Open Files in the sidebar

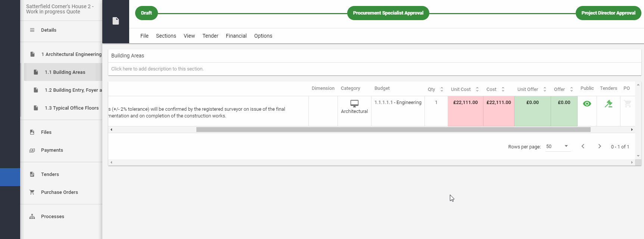[46, 132]
